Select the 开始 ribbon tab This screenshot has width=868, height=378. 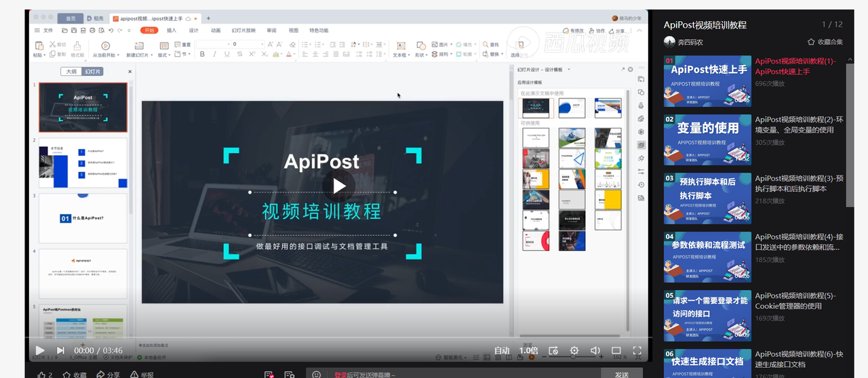tap(149, 30)
